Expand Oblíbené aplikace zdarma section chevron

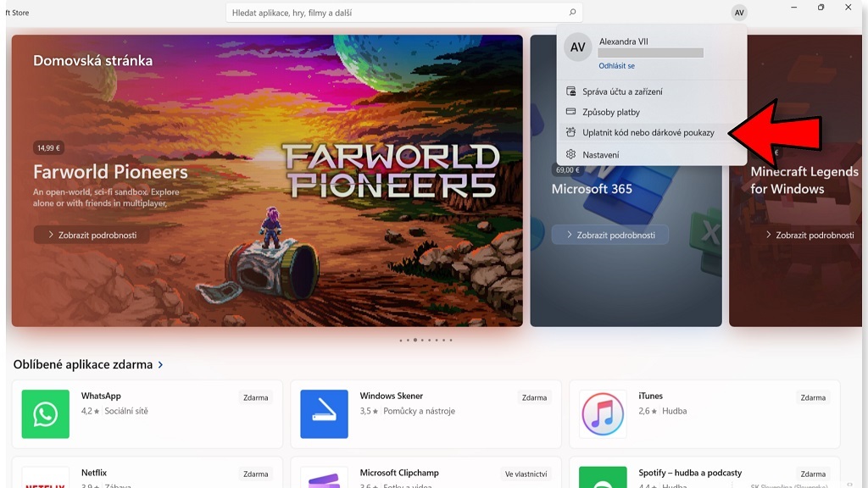[x=161, y=365]
